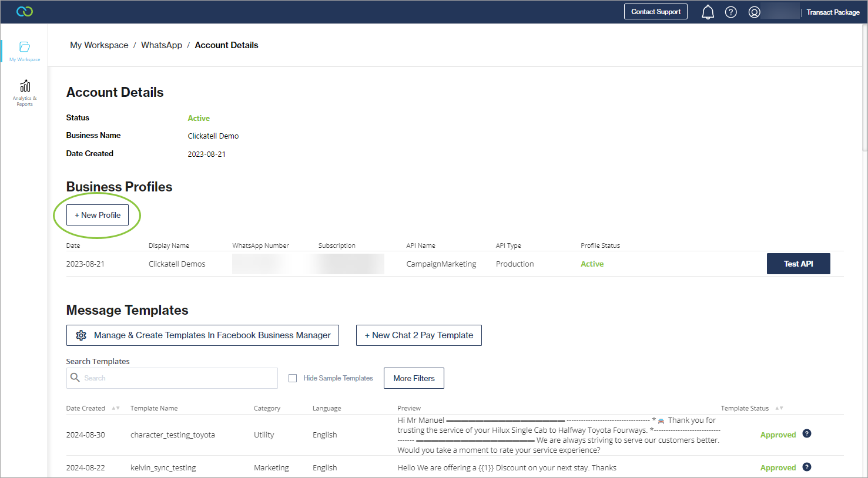Image resolution: width=868 pixels, height=478 pixels.
Task: Expand the More Filters options
Action: click(x=414, y=378)
